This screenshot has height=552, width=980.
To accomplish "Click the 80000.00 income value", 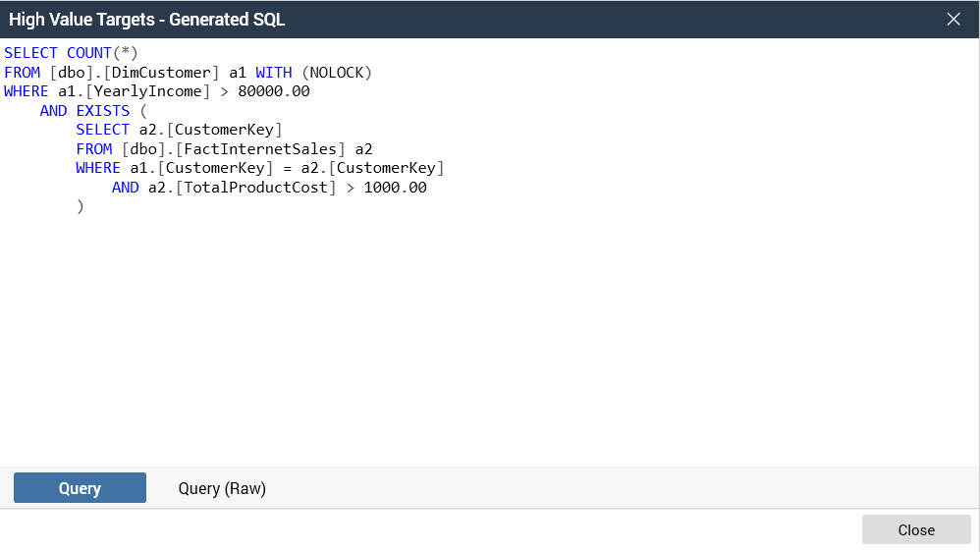I will point(274,91).
